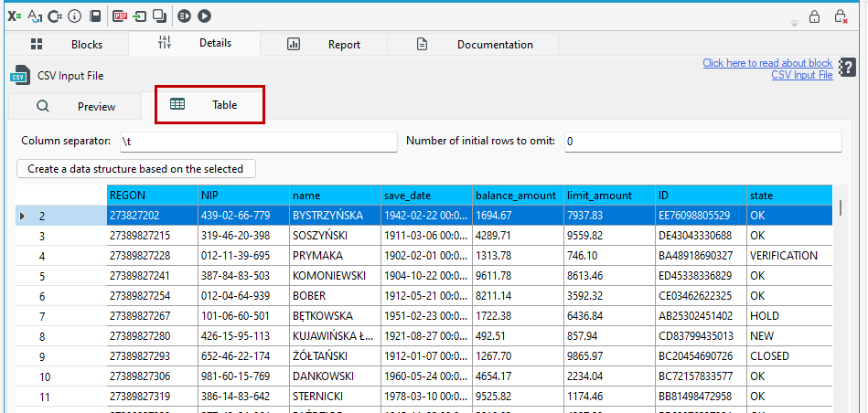The image size is (868, 413).
Task: Click name cell ŻÓŁTAŃSKI
Action: (336, 356)
